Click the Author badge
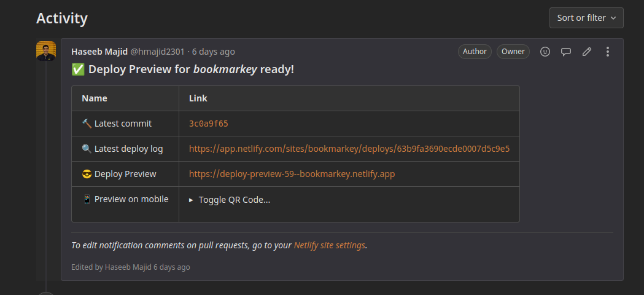The height and width of the screenshot is (295, 644). pos(475,52)
